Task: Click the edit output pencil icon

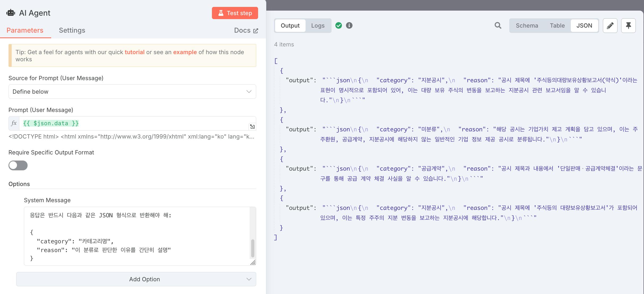Action: (610, 25)
